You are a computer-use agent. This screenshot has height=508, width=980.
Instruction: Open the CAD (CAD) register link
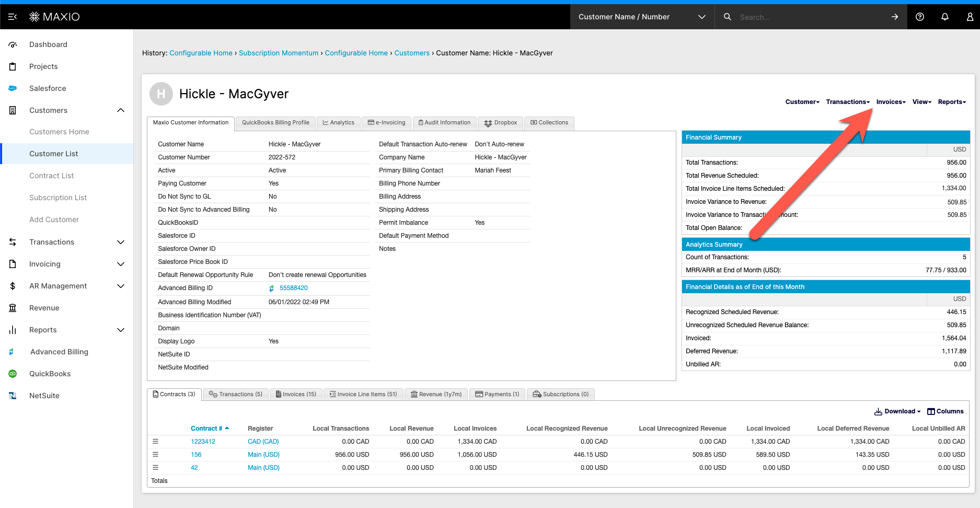point(263,442)
